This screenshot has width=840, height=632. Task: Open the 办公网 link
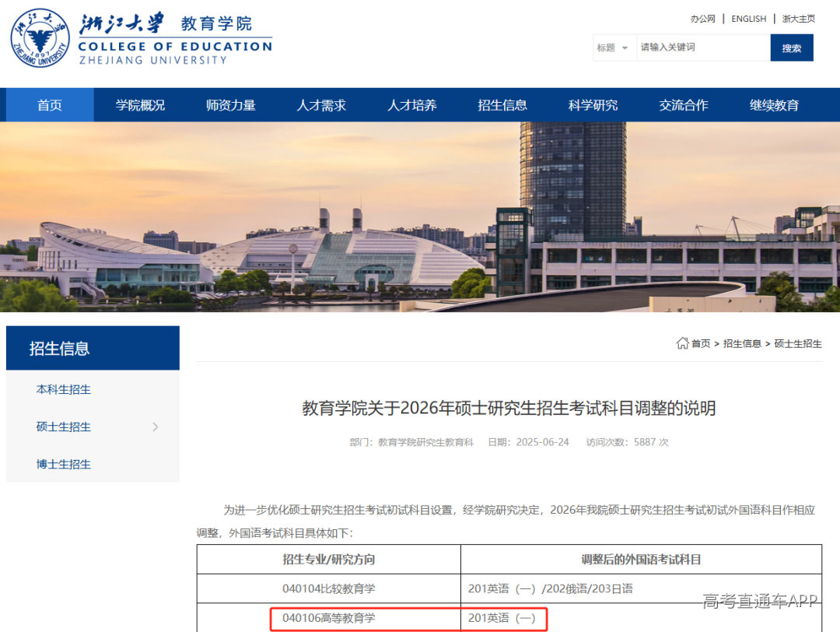click(x=703, y=19)
